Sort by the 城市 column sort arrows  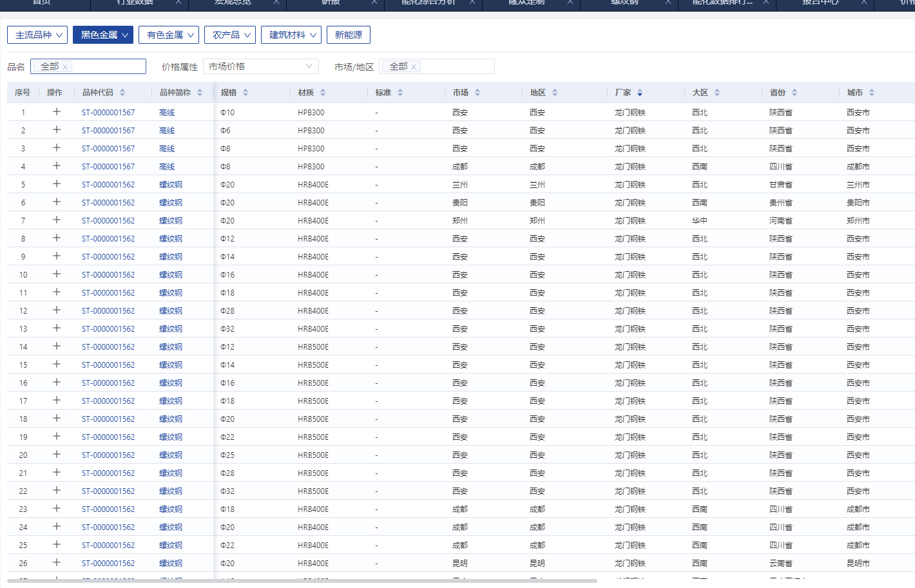pyautogui.click(x=872, y=93)
